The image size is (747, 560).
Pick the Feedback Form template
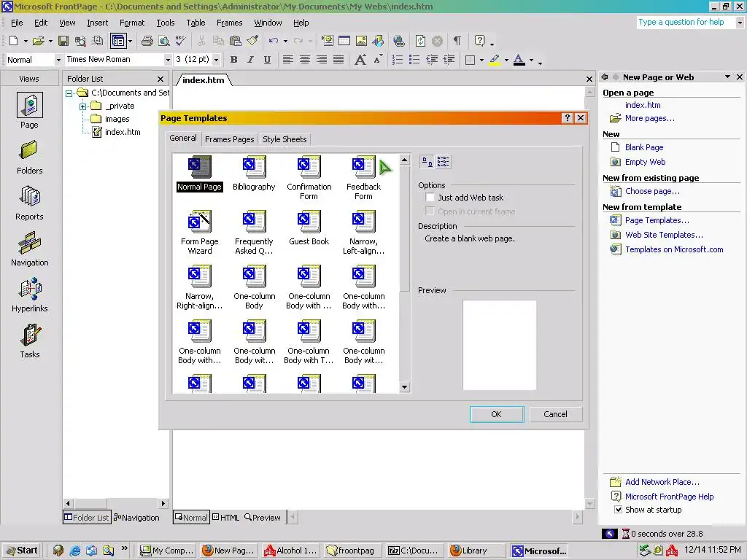(x=363, y=178)
